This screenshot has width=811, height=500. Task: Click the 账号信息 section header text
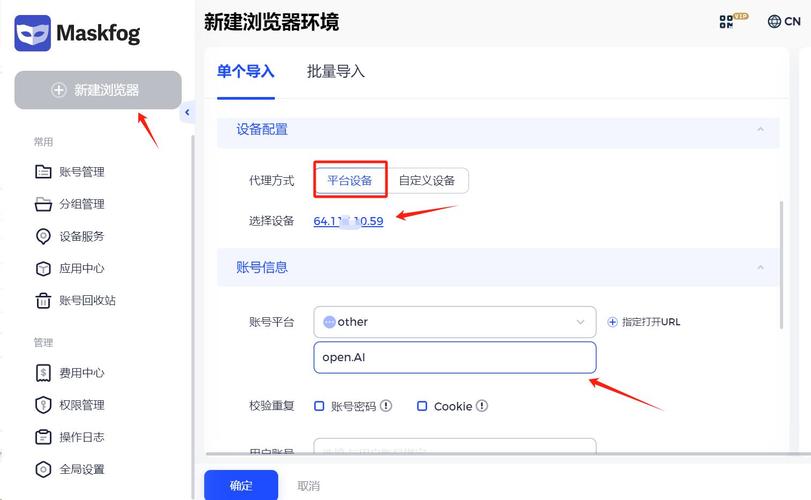pos(262,267)
